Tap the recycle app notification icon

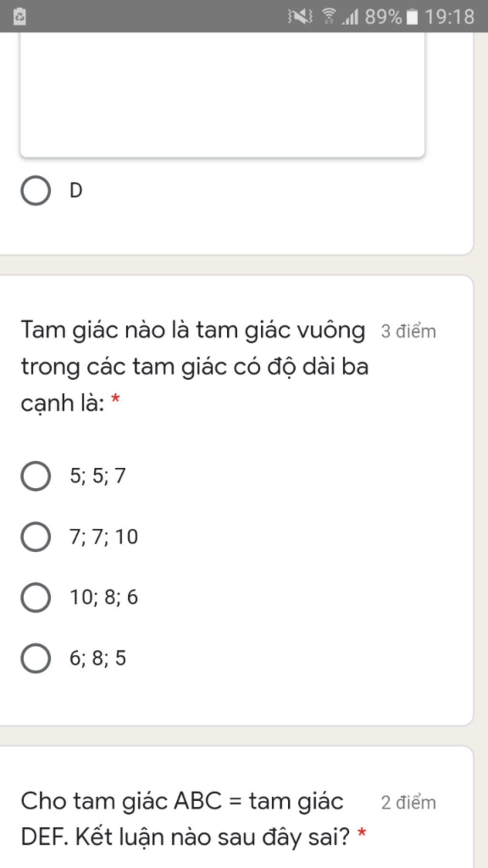[x=20, y=17]
